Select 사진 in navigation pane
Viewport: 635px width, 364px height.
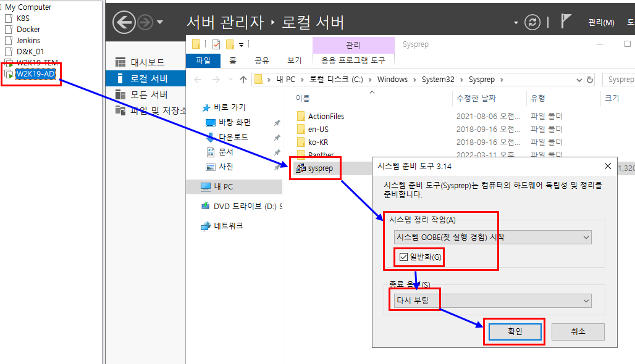[x=226, y=167]
